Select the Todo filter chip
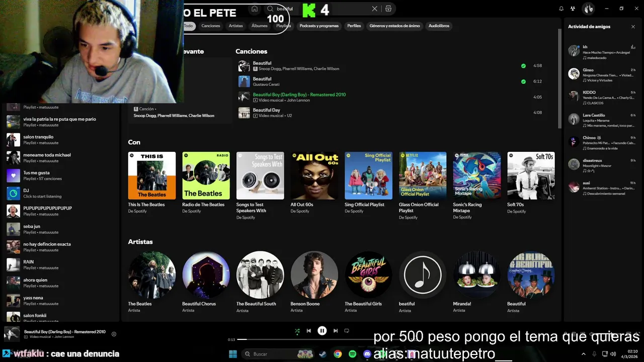The image size is (644, 362). click(x=188, y=26)
